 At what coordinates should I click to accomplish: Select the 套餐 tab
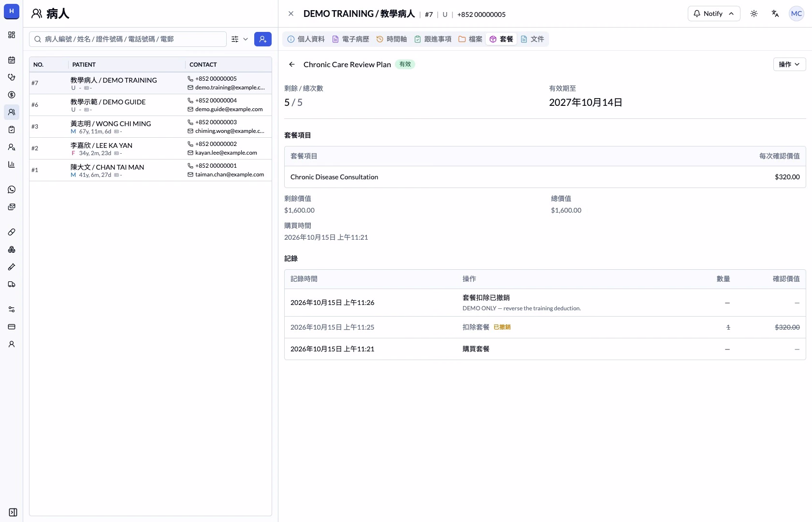coord(501,39)
